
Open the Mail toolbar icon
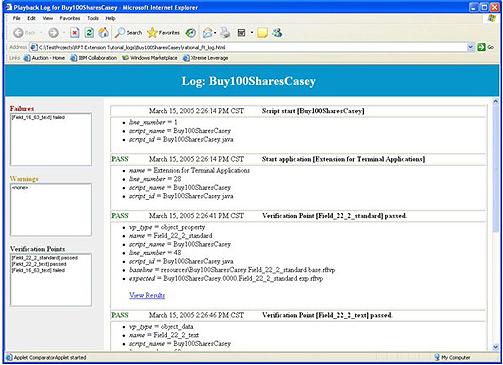click(x=207, y=33)
